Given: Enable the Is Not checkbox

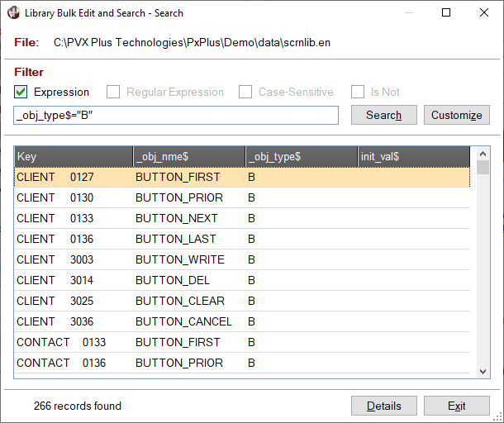Looking at the screenshot, I should [x=357, y=93].
